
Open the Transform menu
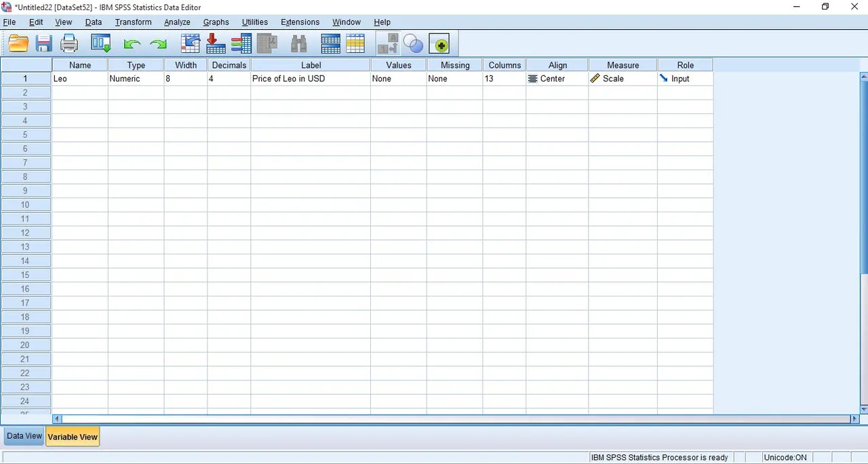coord(134,22)
